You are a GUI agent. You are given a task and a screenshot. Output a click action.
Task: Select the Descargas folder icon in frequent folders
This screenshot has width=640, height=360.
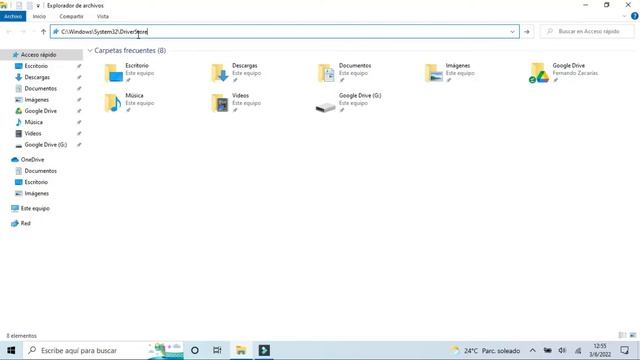click(220, 73)
